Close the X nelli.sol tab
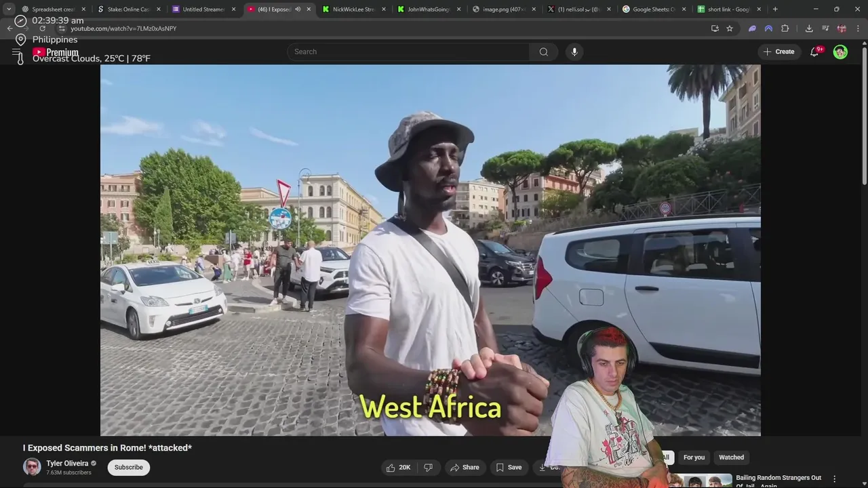 (608, 9)
